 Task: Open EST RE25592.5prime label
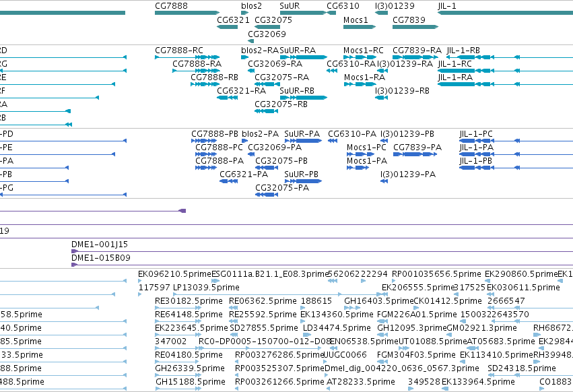pyautogui.click(x=263, y=315)
